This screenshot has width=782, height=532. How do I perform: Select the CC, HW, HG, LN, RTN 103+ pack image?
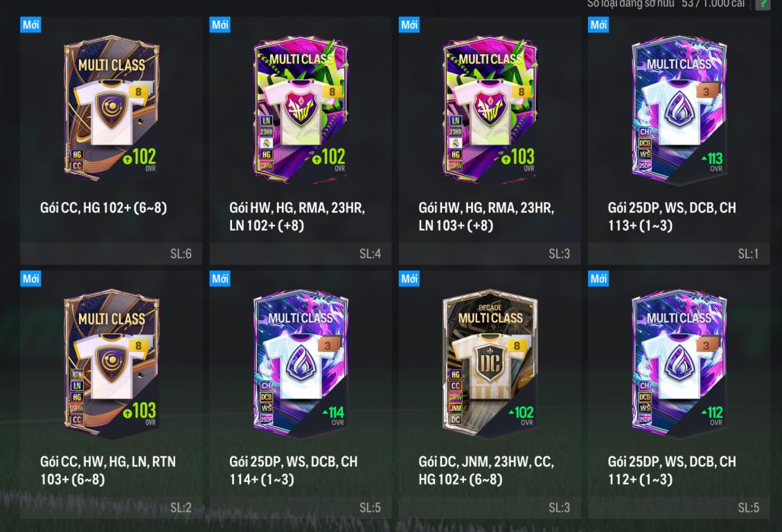pos(112,363)
